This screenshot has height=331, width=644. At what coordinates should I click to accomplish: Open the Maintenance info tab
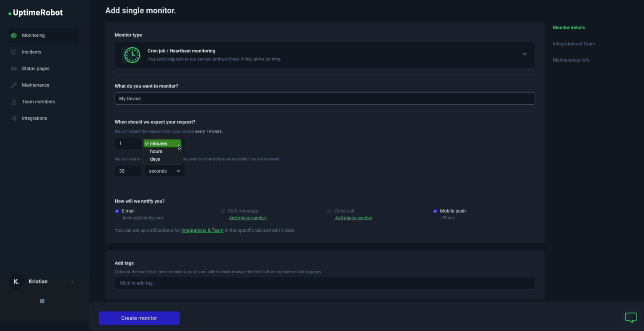[x=571, y=60]
